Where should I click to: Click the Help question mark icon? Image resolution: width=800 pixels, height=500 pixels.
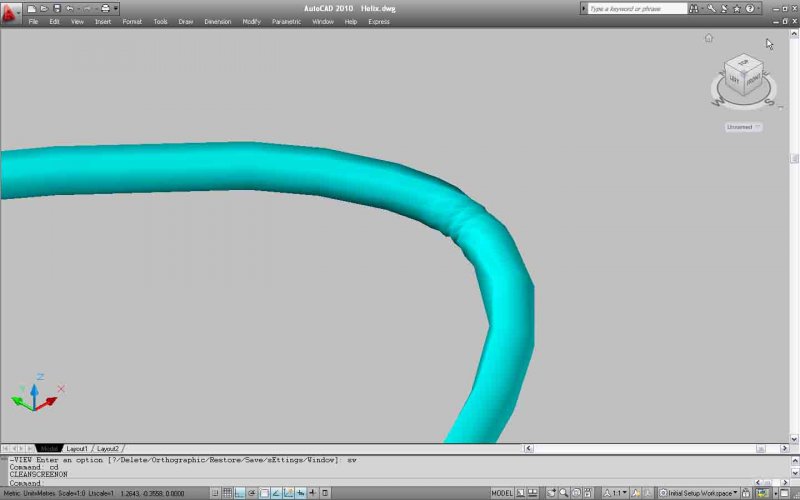click(749, 9)
